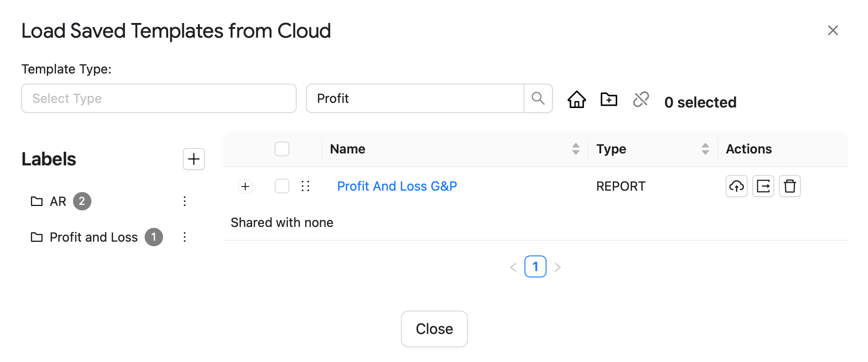The height and width of the screenshot is (362, 868).
Task: Click the export icon in Actions column
Action: [x=763, y=186]
